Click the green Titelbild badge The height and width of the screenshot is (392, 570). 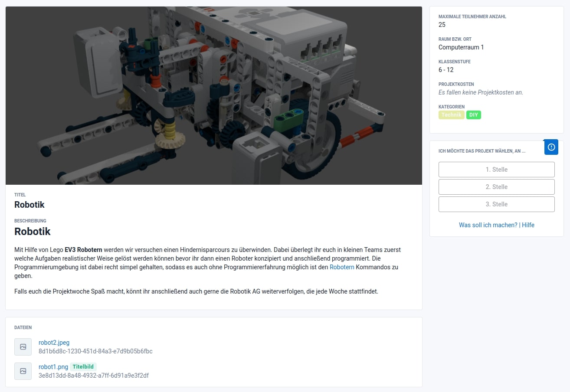coord(83,367)
